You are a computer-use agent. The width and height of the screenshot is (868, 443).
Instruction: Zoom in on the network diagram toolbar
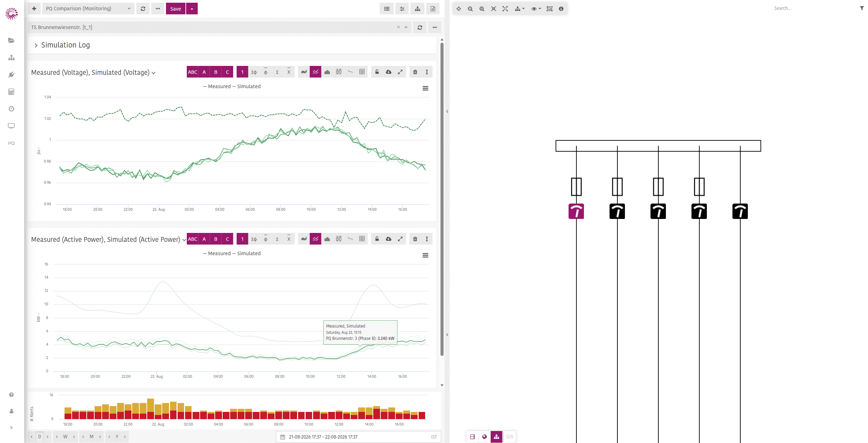tap(482, 9)
